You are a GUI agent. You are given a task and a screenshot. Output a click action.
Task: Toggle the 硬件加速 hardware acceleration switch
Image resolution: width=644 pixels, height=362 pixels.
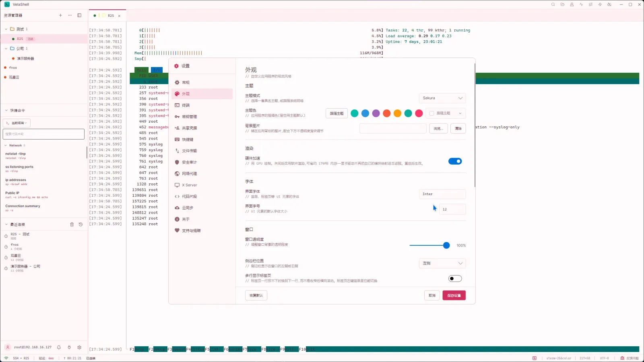(x=455, y=161)
